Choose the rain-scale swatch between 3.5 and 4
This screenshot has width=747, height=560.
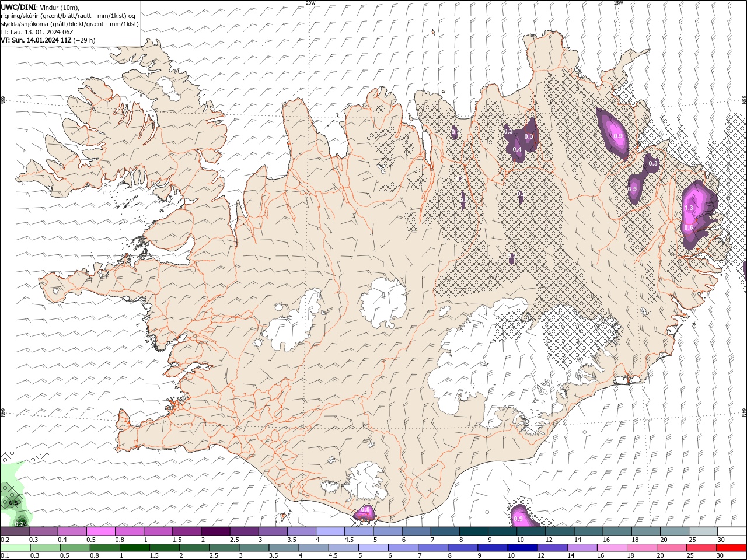[284, 548]
